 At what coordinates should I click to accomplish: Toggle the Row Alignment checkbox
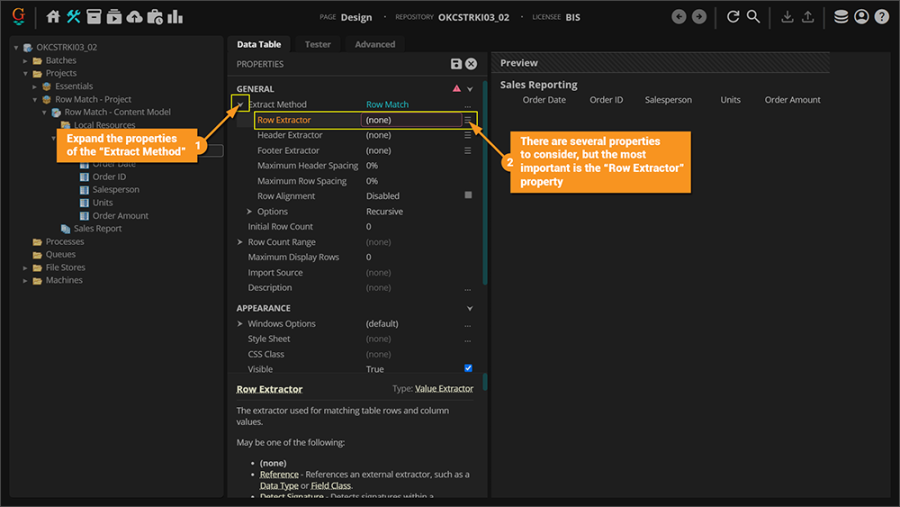coord(468,196)
